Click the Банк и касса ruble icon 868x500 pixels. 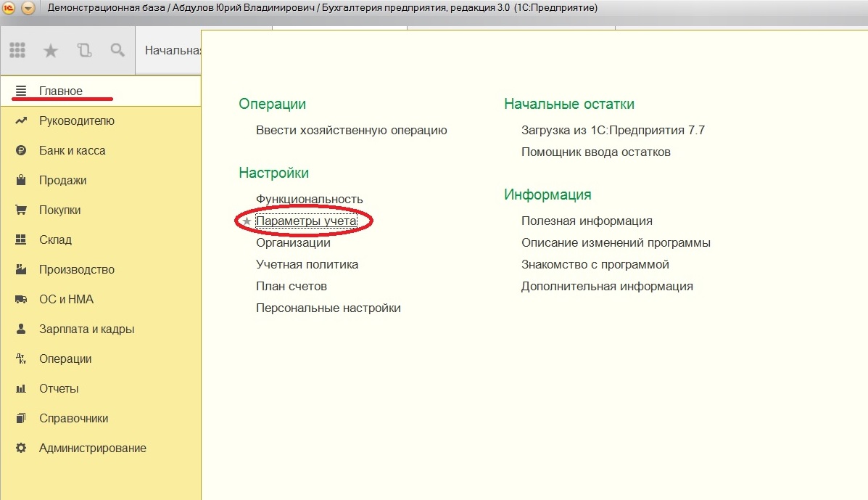pos(21,151)
